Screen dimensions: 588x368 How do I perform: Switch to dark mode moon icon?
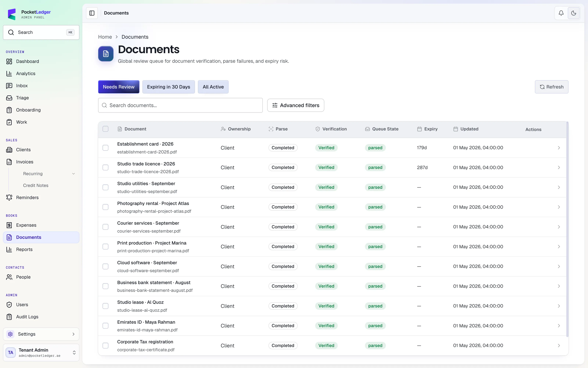[574, 13]
